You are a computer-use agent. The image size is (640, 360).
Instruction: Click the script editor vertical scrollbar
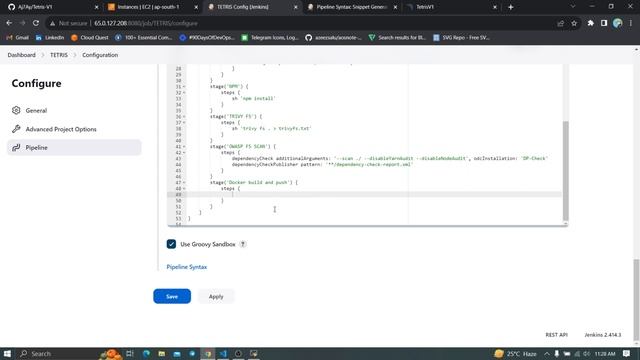[565, 170]
